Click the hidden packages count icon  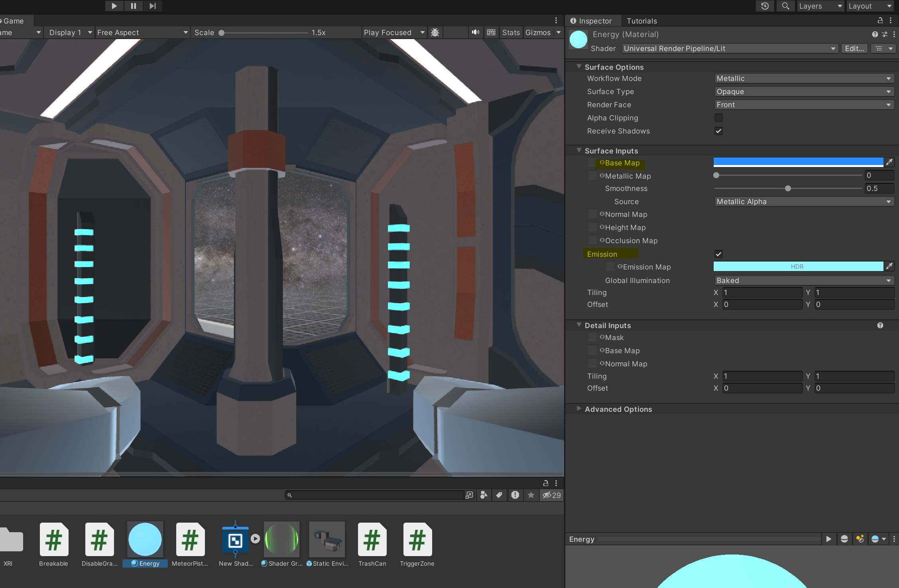point(552,495)
